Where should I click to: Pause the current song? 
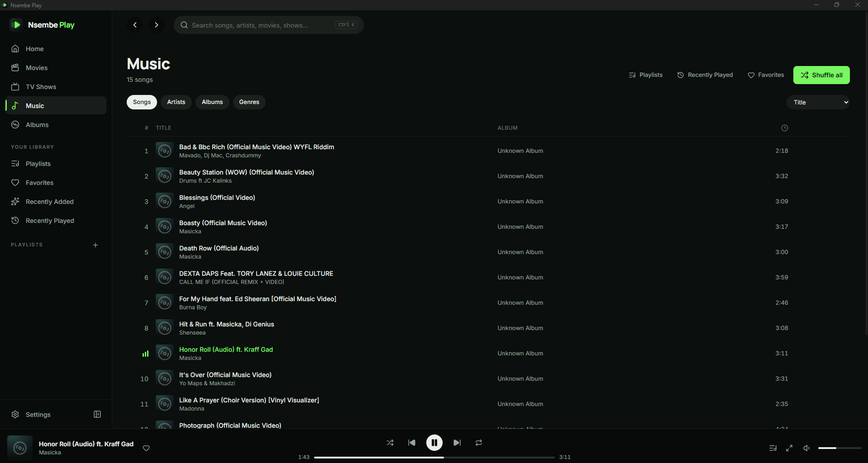click(434, 443)
